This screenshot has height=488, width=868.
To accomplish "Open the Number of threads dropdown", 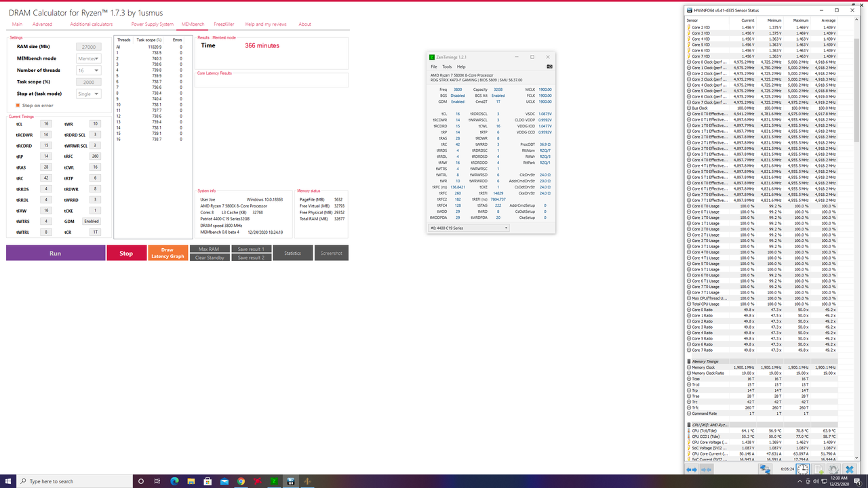I will point(87,70).
